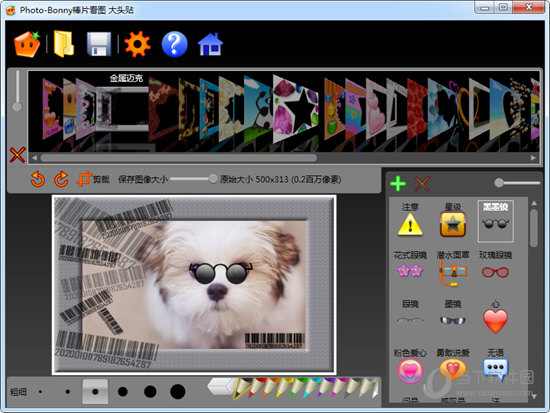Image resolution: width=550 pixels, height=413 pixels.
Task: Go to home with the blue house icon
Action: [210, 44]
